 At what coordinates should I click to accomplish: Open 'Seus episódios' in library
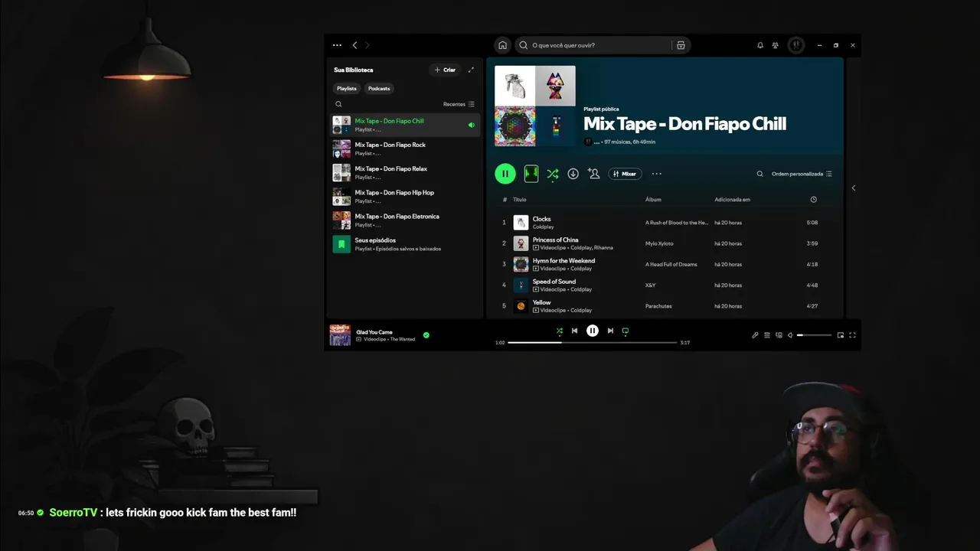click(405, 244)
